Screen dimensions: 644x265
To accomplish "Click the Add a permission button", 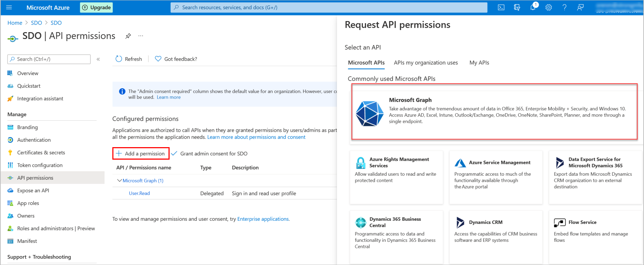I will click(141, 154).
